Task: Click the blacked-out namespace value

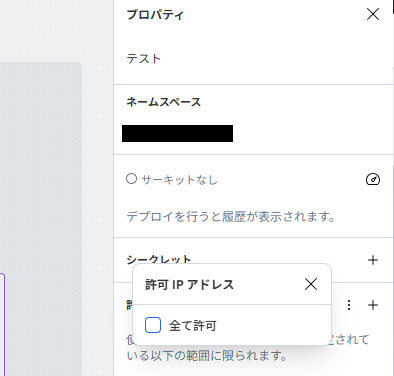Action: 177,133
